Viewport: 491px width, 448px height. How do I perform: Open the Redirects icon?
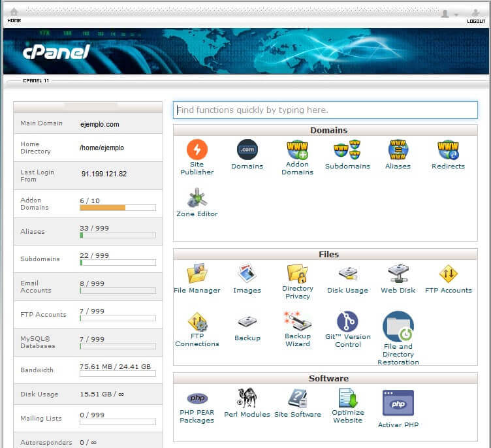[x=448, y=150]
